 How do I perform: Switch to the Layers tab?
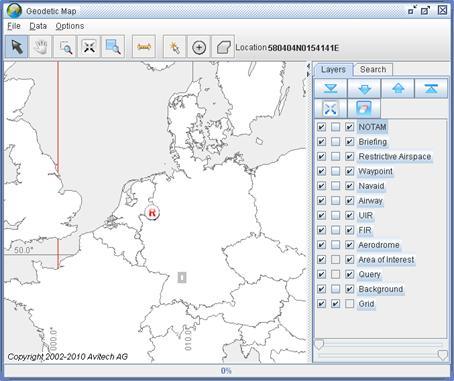click(333, 70)
